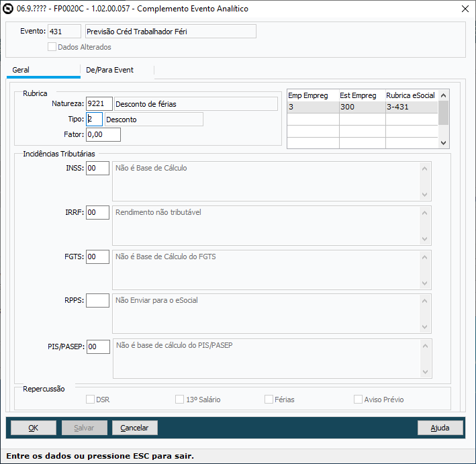Switch to the Geral tab
The image size is (476, 464).
pos(44,71)
